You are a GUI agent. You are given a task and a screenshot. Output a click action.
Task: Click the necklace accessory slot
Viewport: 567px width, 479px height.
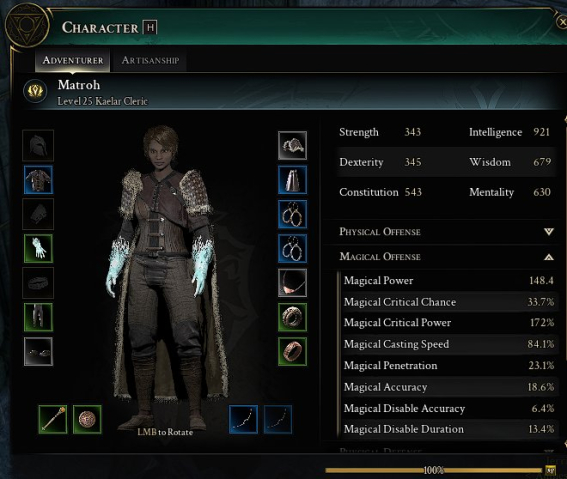click(292, 283)
